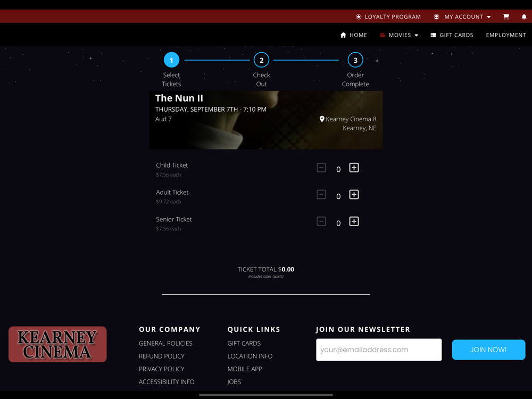Click the Movies camera icon

click(x=383, y=35)
